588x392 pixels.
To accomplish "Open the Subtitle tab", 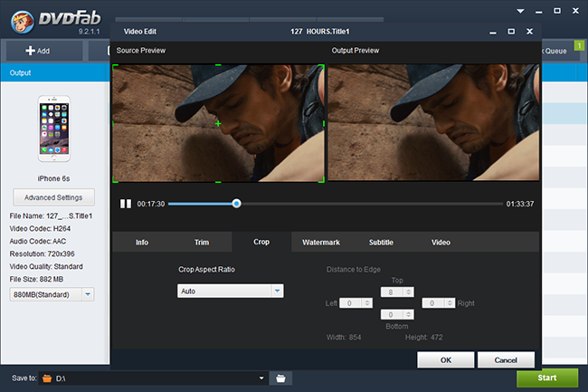I will click(381, 243).
